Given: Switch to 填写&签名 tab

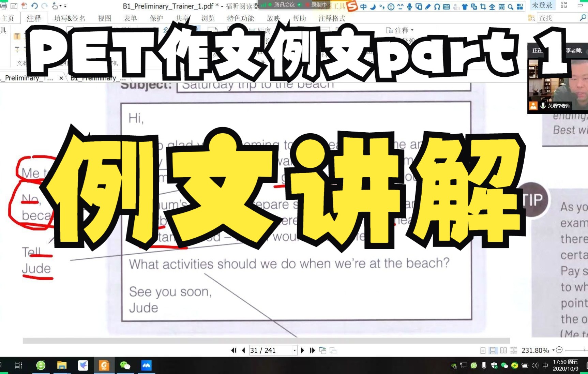Looking at the screenshot, I should point(70,18).
